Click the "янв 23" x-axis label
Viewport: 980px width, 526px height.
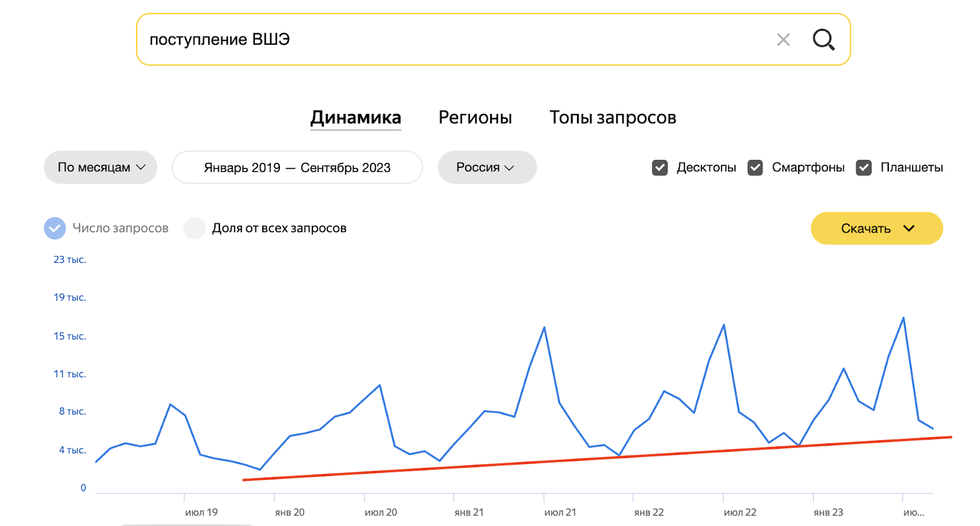(x=829, y=513)
